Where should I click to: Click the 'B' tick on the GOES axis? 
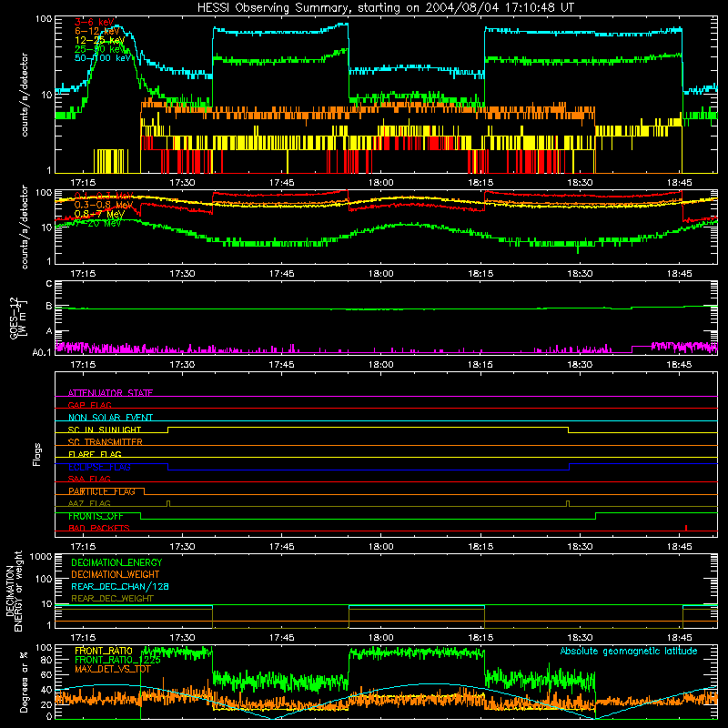(x=49, y=306)
